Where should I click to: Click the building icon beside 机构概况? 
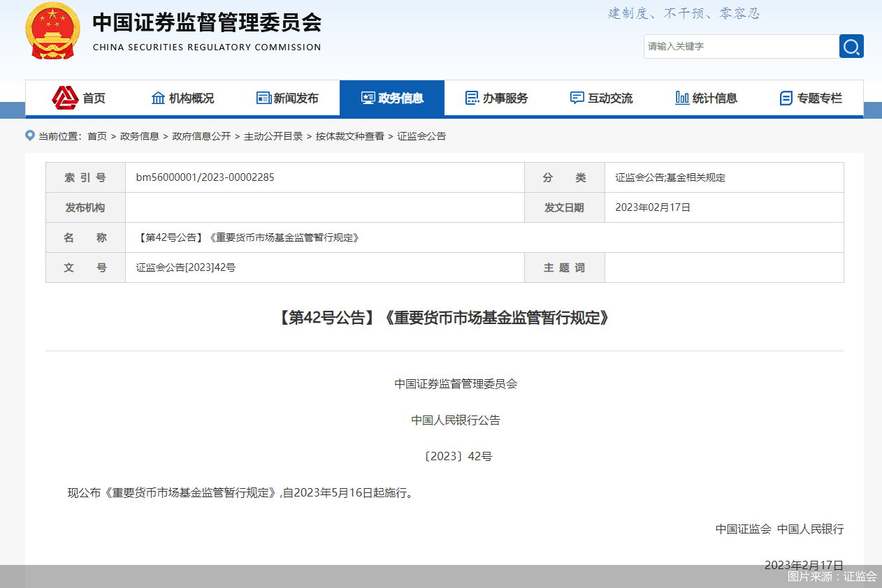pyautogui.click(x=159, y=98)
